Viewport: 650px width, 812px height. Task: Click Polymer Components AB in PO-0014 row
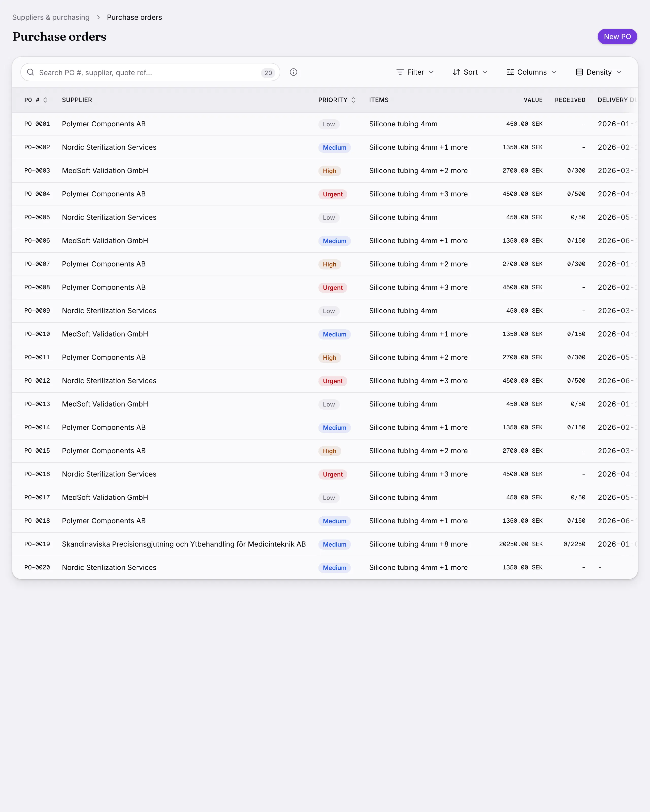[104, 428]
